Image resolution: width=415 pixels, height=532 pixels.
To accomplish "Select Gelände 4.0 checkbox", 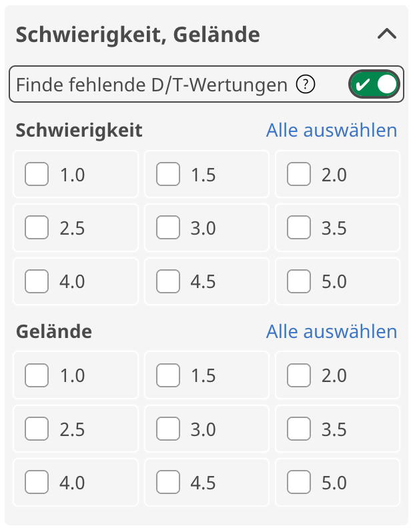I will pyautogui.click(x=37, y=482).
